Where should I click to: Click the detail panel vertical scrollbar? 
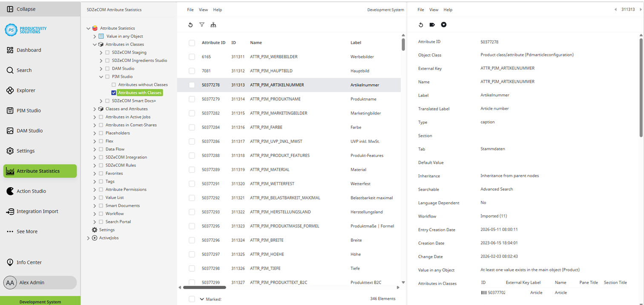[x=641, y=87]
